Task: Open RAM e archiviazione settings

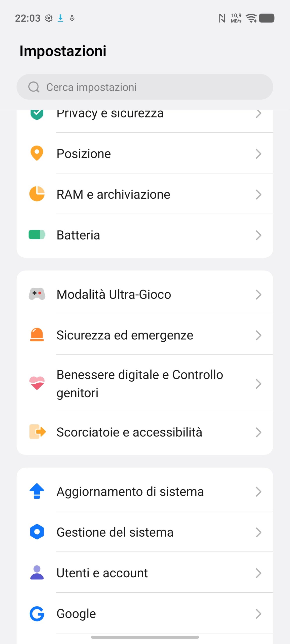Action: tap(113, 194)
